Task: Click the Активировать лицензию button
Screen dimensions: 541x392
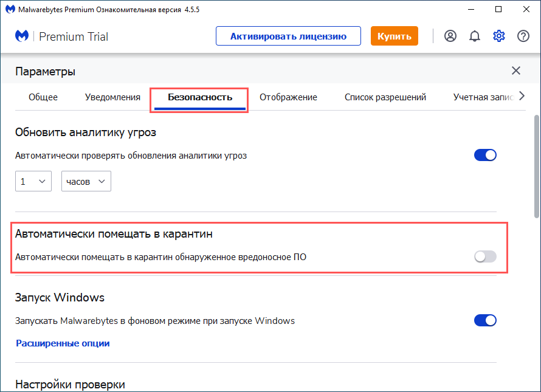Action: [x=289, y=36]
